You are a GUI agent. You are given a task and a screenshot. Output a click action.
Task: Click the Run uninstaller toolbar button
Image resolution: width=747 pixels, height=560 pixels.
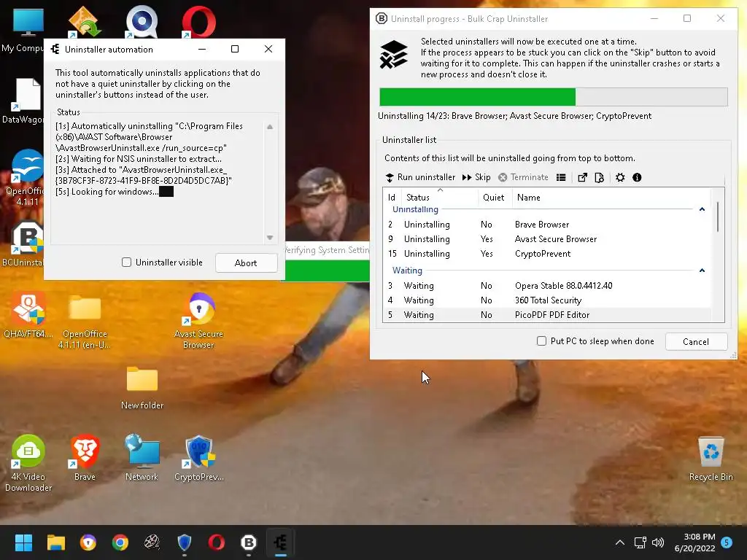tap(420, 177)
